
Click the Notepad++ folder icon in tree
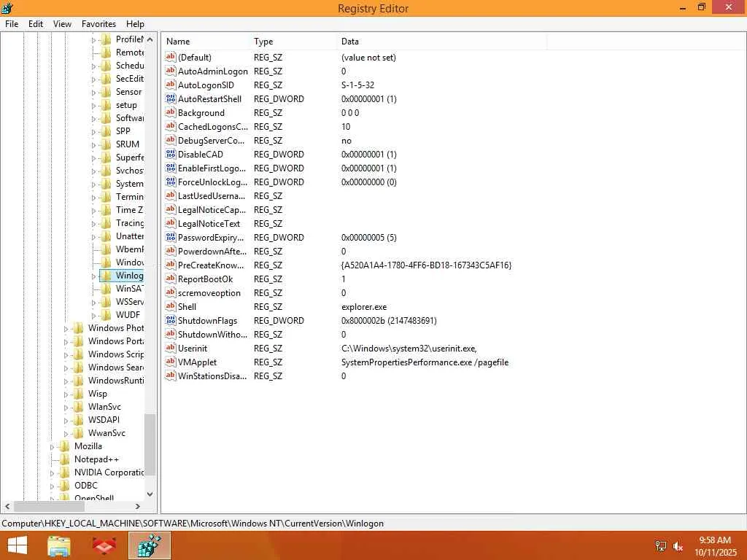[65, 459]
